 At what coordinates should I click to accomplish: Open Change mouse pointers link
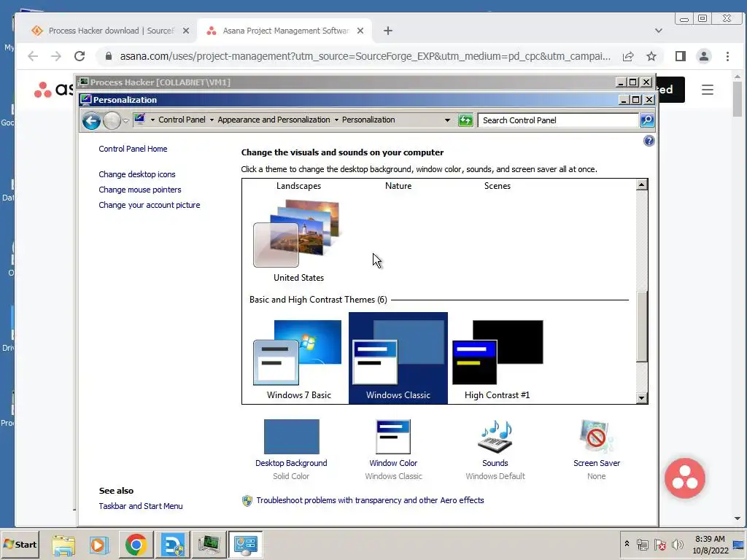[x=139, y=190]
